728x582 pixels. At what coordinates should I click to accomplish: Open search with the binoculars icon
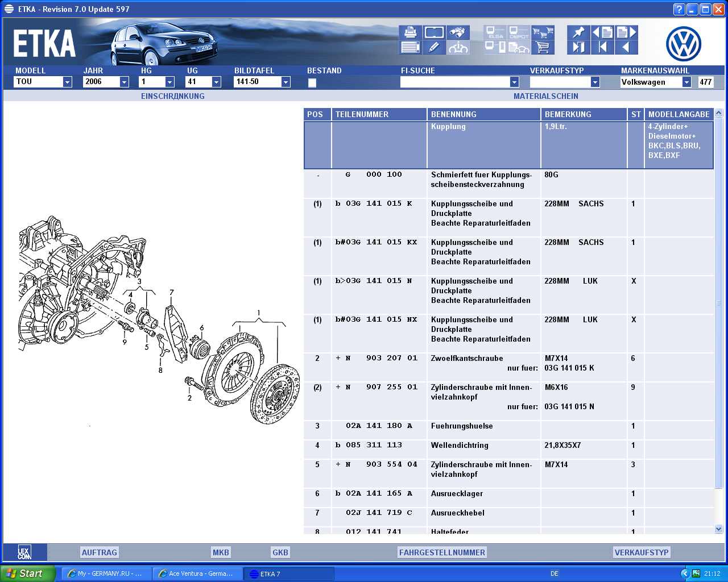pyautogui.click(x=458, y=32)
